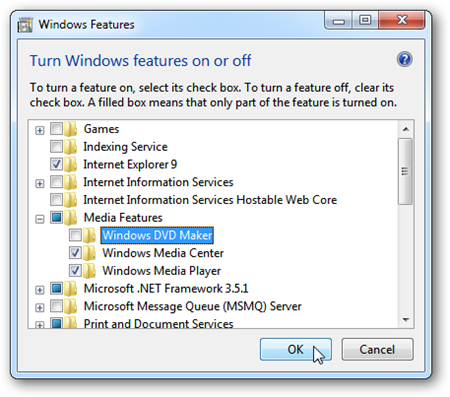Disable the Windows Media Player checkbox
Viewport: 450px width, 397px height.
click(x=75, y=270)
